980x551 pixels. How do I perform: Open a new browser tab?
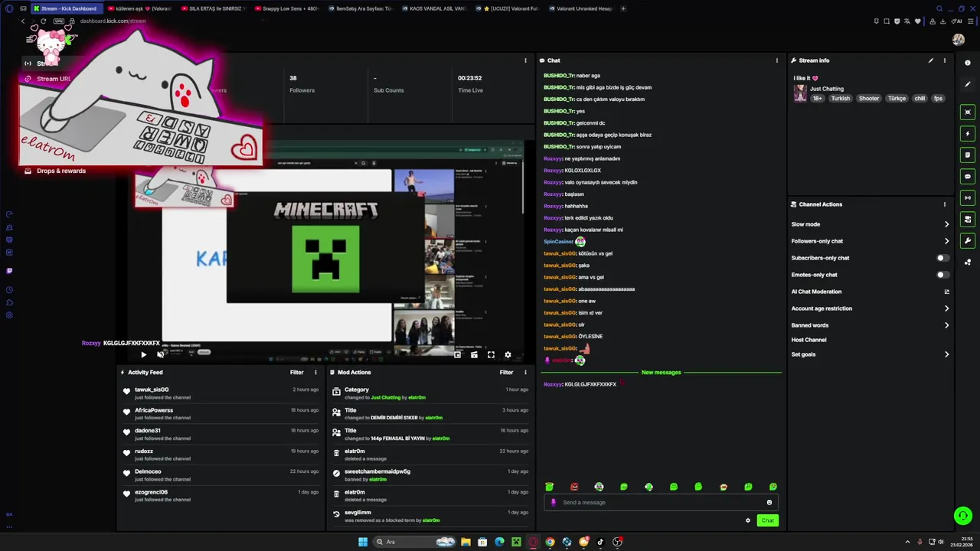pyautogui.click(x=623, y=8)
